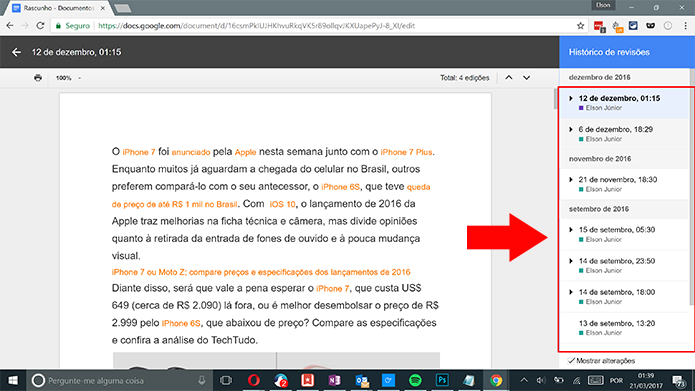Open OneNote from the taskbar
Image resolution: width=695 pixels, height=391 pixels.
pyautogui.click(x=334, y=380)
